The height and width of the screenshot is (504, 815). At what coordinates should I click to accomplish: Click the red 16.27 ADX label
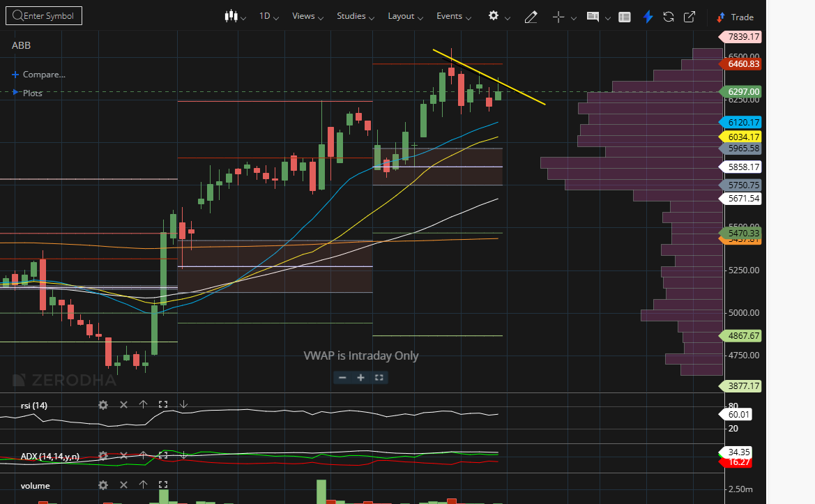click(x=736, y=462)
